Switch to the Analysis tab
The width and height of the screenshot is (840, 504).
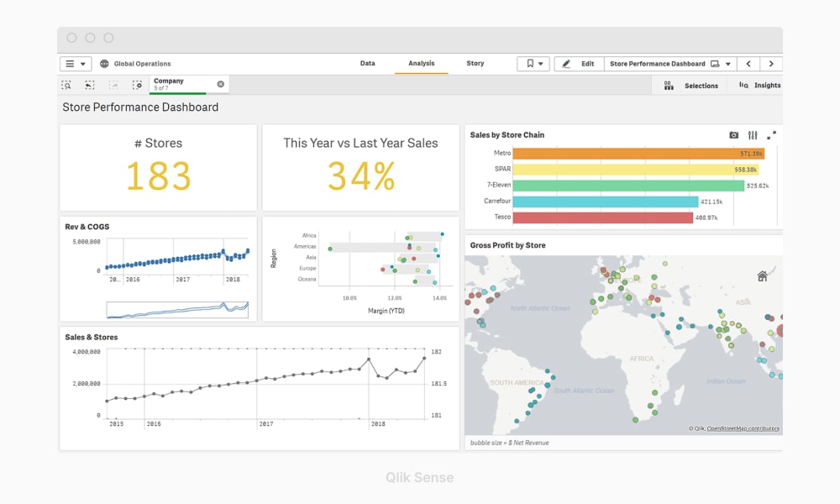click(422, 63)
